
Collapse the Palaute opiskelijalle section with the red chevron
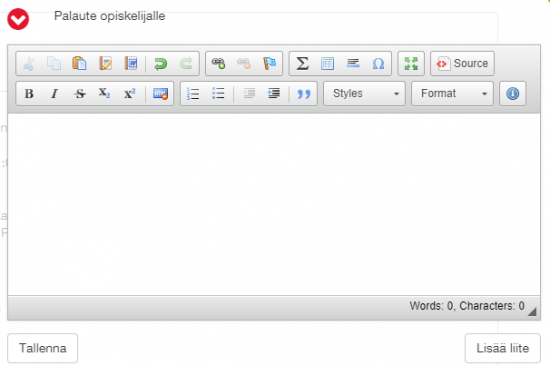click(18, 19)
